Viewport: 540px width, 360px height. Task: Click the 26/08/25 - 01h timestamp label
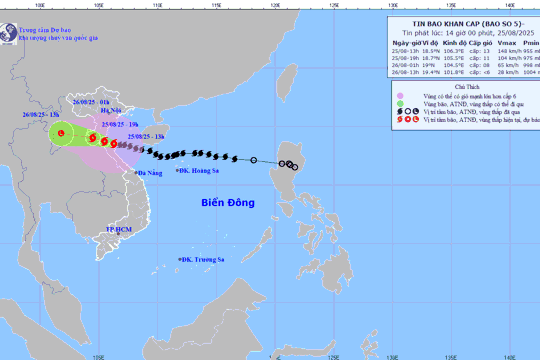[91, 102]
